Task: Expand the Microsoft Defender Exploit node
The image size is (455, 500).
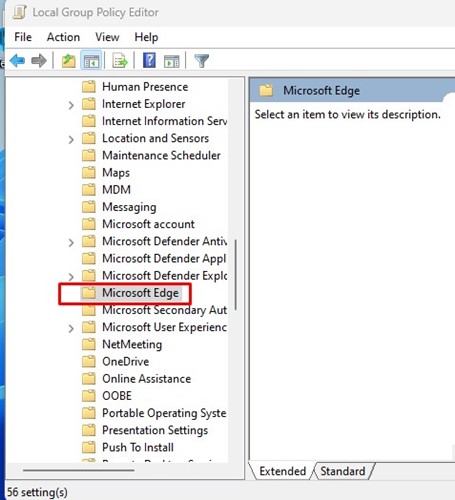Action: [x=71, y=277]
